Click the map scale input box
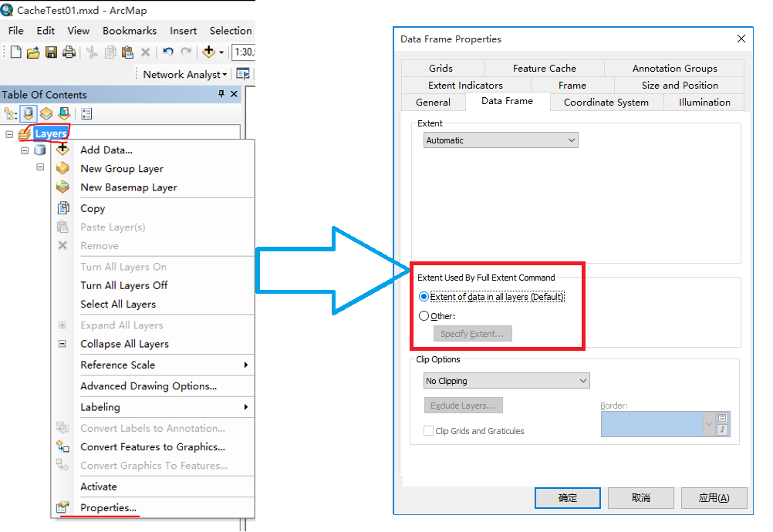 pos(244,52)
